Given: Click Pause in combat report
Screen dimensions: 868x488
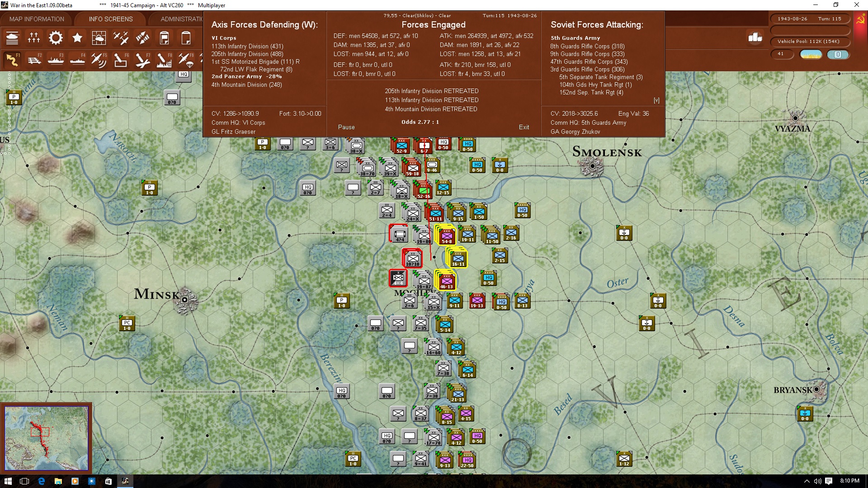Looking at the screenshot, I should pyautogui.click(x=346, y=127).
